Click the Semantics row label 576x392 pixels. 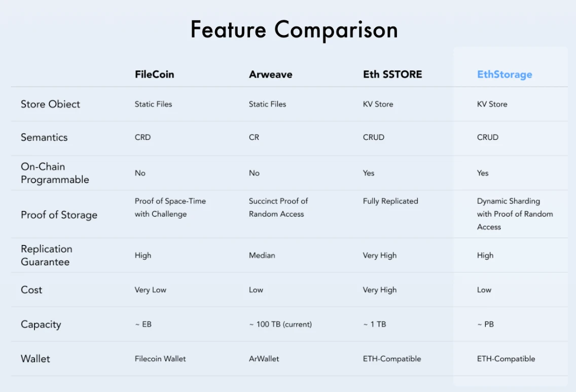click(x=44, y=137)
